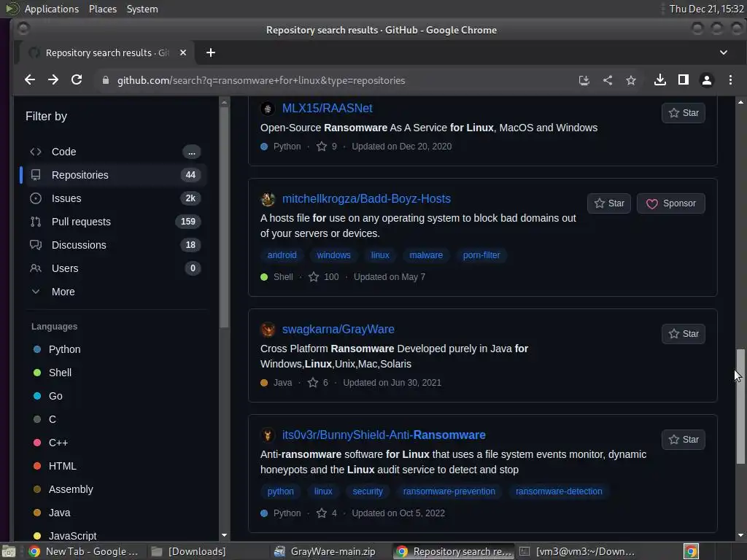Switch to the vm3 terminal taskbar window

tap(576, 551)
